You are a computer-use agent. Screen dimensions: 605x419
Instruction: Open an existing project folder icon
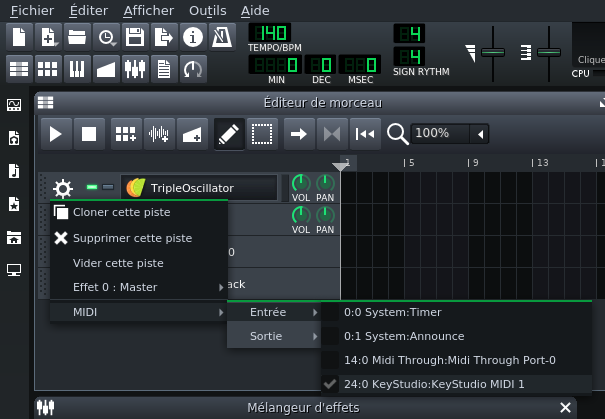pyautogui.click(x=77, y=37)
